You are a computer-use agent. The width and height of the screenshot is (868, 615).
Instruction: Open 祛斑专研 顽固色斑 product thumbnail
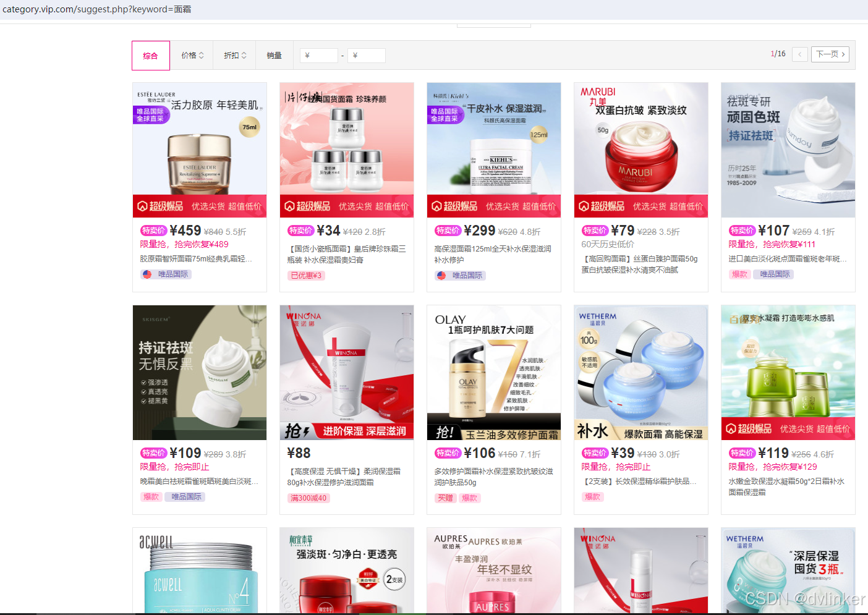pos(788,150)
